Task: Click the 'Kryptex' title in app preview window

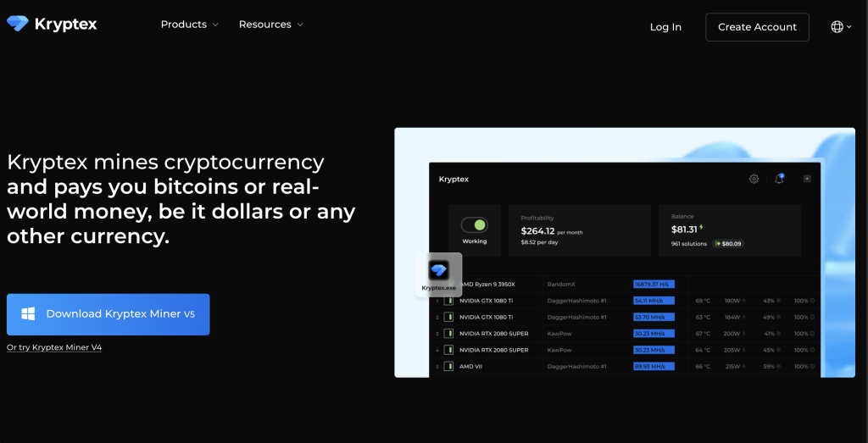Action: click(x=453, y=180)
